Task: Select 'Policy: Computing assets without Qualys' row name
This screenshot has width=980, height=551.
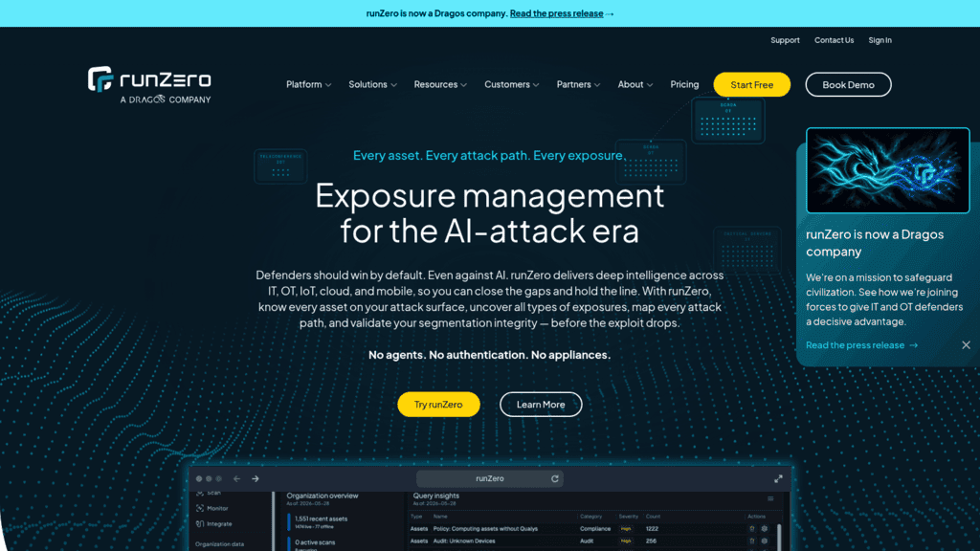Action: [x=485, y=528]
